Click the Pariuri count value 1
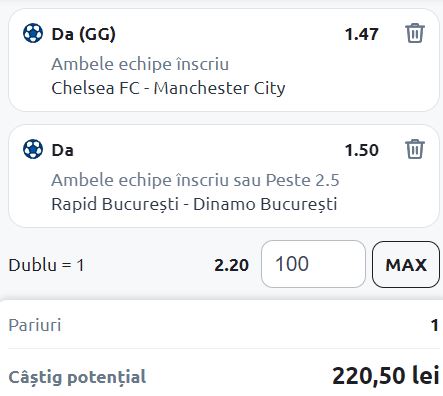The image size is (443, 396). point(434,325)
